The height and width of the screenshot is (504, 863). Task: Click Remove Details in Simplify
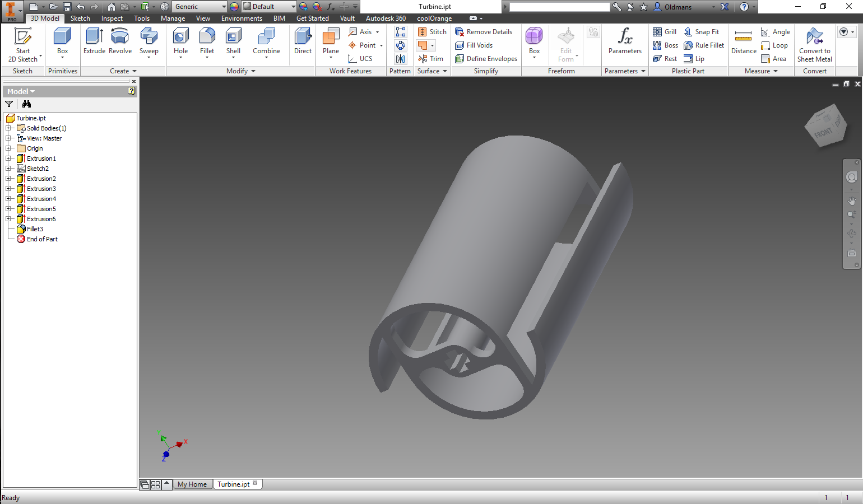click(x=484, y=32)
